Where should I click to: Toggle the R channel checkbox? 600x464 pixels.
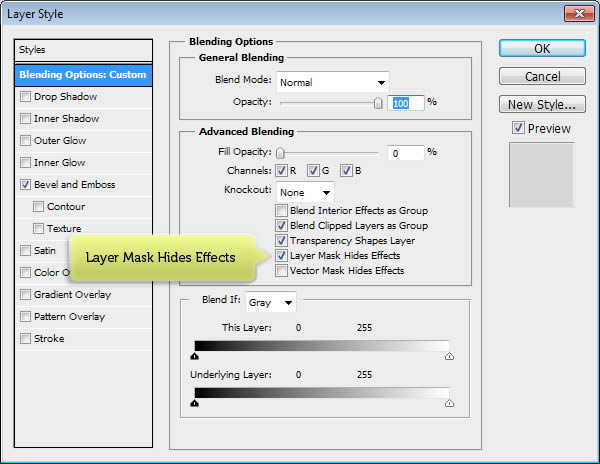tap(281, 171)
